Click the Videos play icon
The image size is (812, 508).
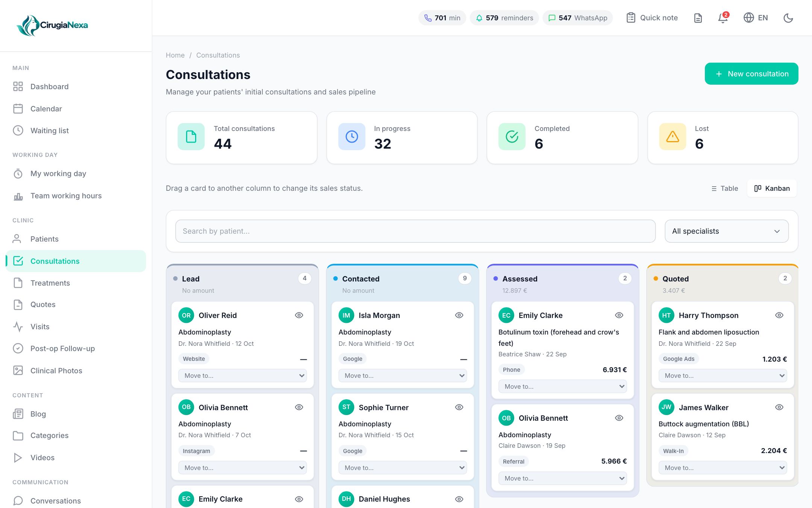coord(18,458)
